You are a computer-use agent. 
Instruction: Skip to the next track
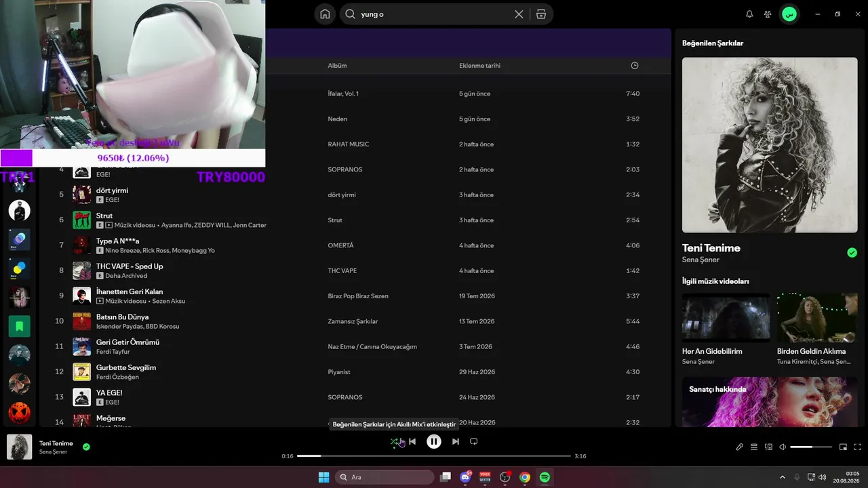456,442
